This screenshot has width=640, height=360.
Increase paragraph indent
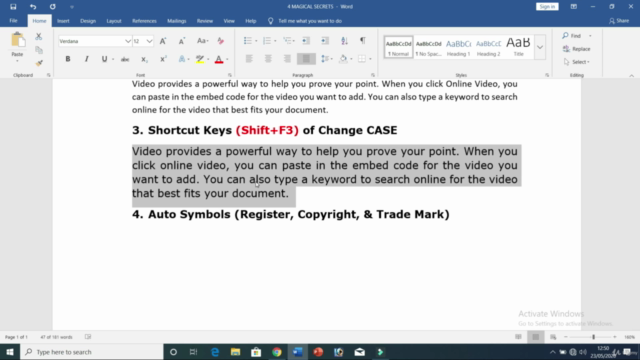point(325,40)
